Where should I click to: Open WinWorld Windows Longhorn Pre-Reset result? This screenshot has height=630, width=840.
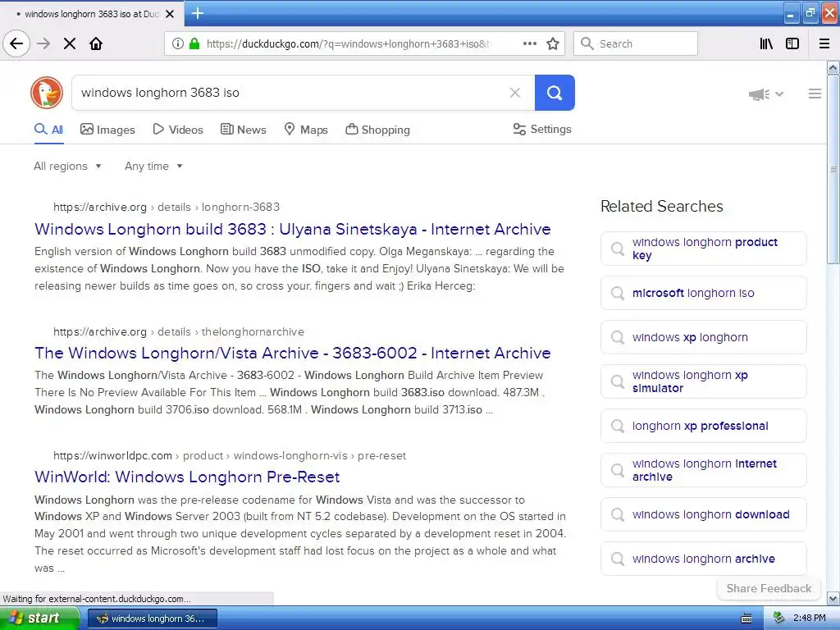tap(187, 477)
